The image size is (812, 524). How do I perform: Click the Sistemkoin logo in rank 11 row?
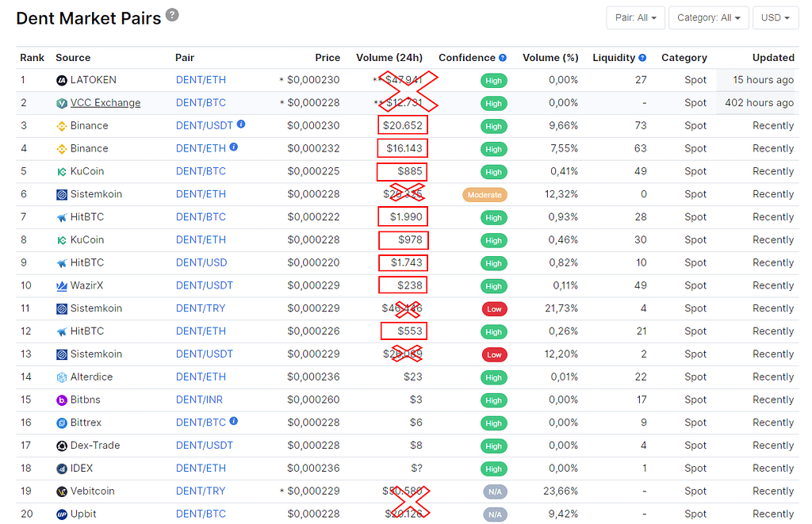tap(62, 309)
